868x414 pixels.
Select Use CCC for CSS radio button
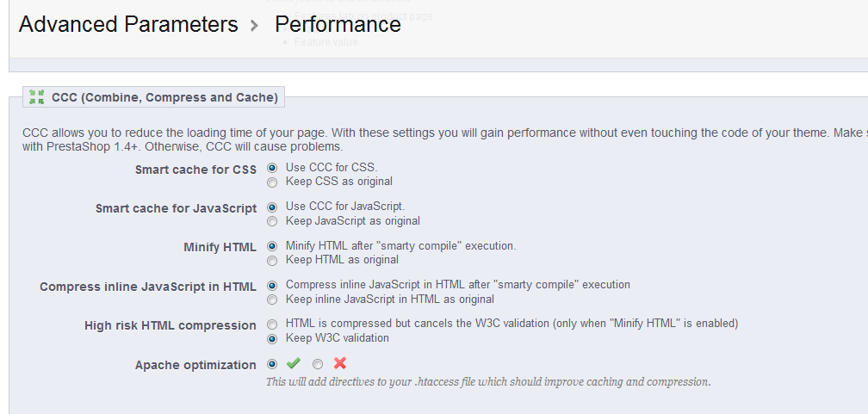(272, 168)
